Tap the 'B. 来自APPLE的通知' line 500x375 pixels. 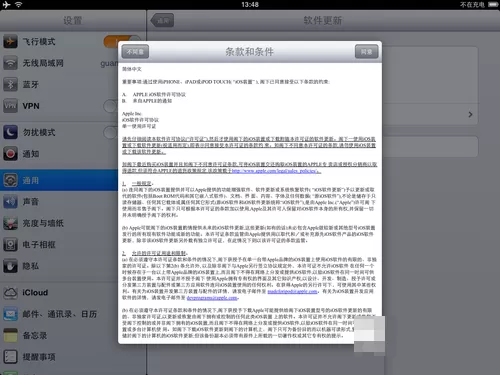[147, 101]
